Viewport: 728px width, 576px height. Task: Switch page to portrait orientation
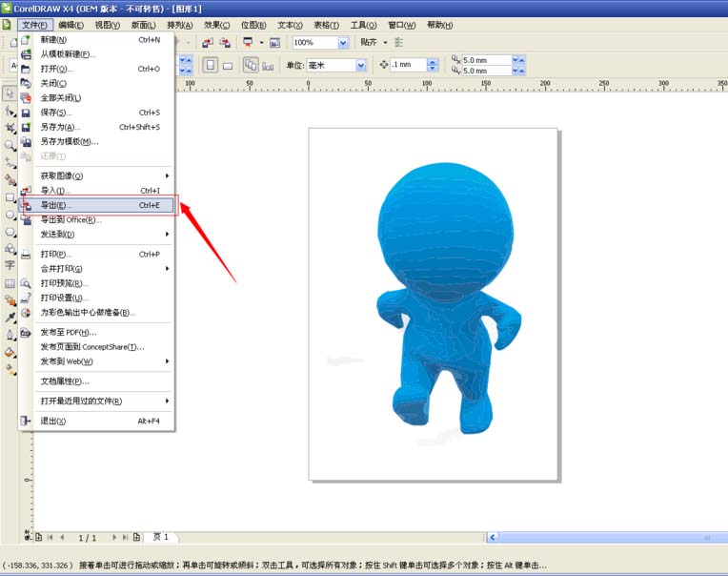(x=211, y=65)
